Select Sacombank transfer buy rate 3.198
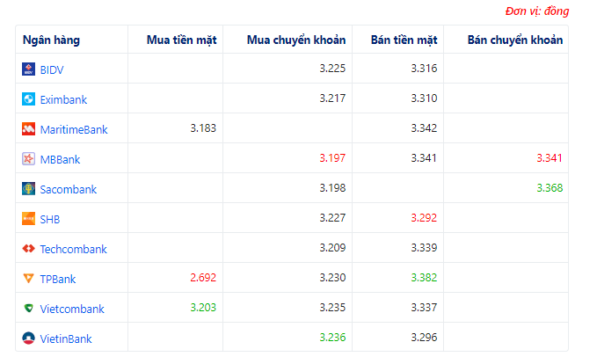The height and width of the screenshot is (364, 597). click(x=332, y=187)
